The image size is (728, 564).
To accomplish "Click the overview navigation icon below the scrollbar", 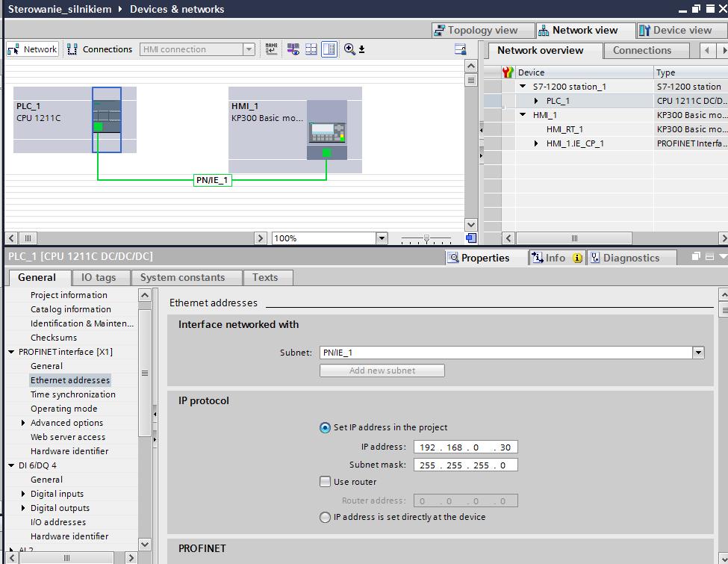I will pos(471,238).
